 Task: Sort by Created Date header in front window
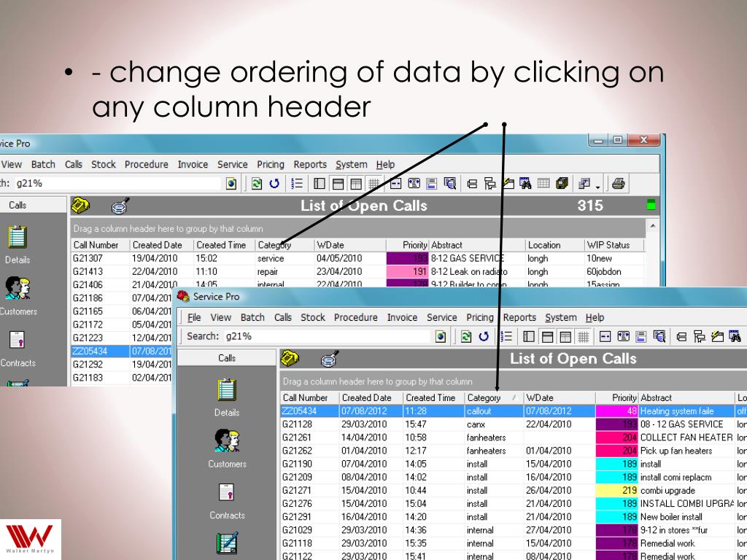click(x=371, y=397)
